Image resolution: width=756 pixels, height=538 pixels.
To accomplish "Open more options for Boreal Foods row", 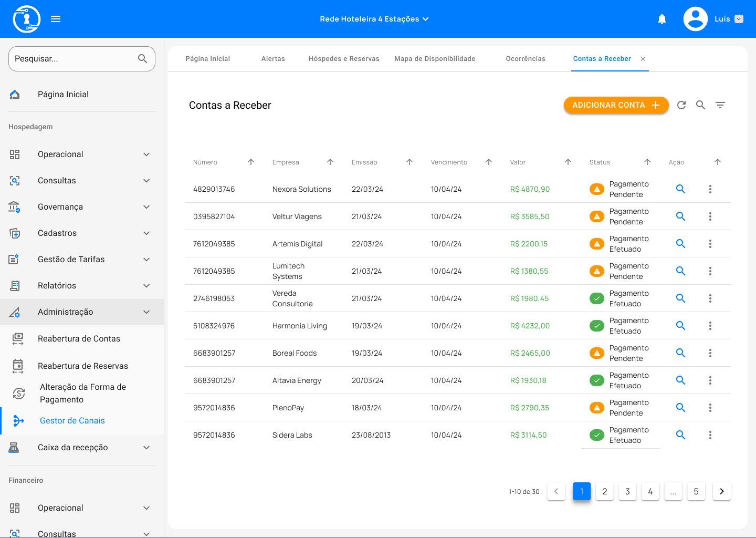I will 710,353.
